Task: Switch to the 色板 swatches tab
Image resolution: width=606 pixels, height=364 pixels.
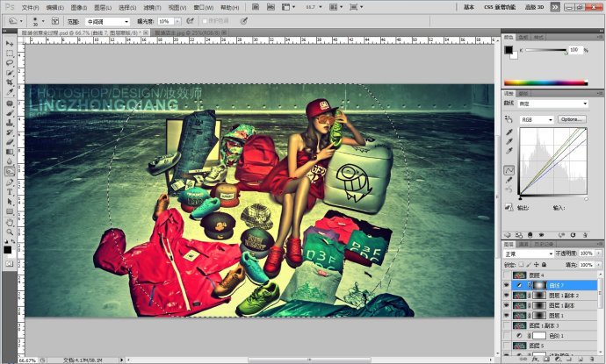Action: pyautogui.click(x=523, y=37)
